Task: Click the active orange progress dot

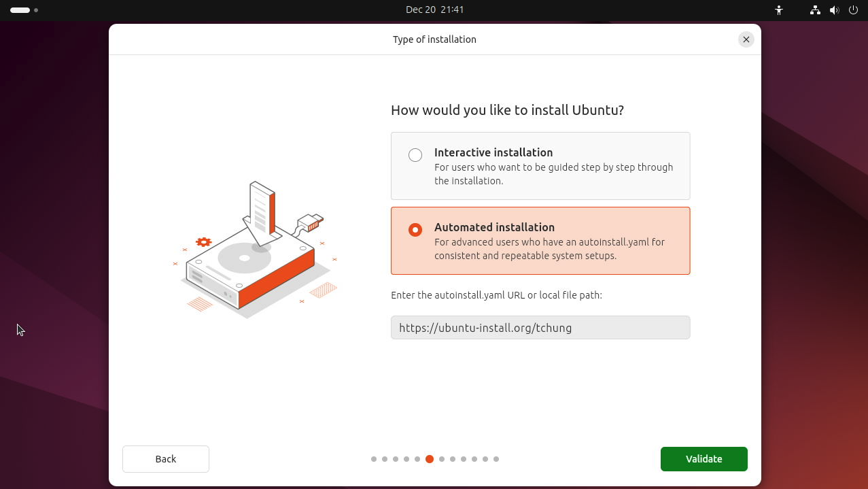Action: point(430,459)
